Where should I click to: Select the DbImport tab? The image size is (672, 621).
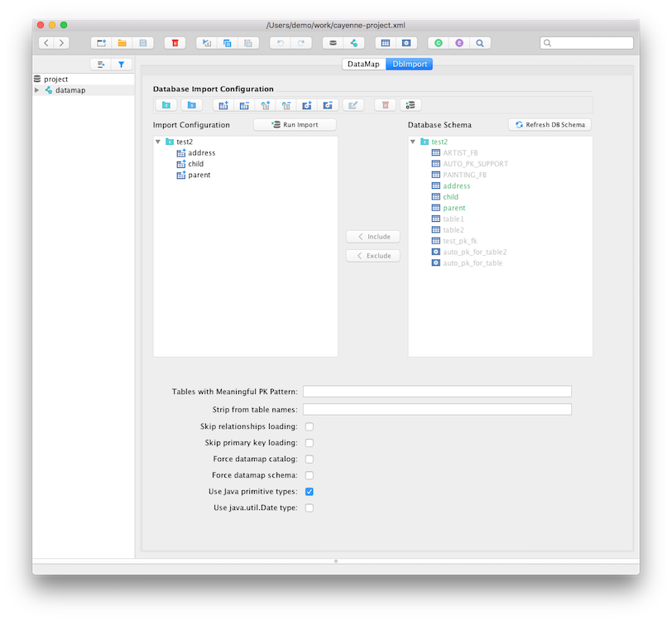click(x=409, y=64)
